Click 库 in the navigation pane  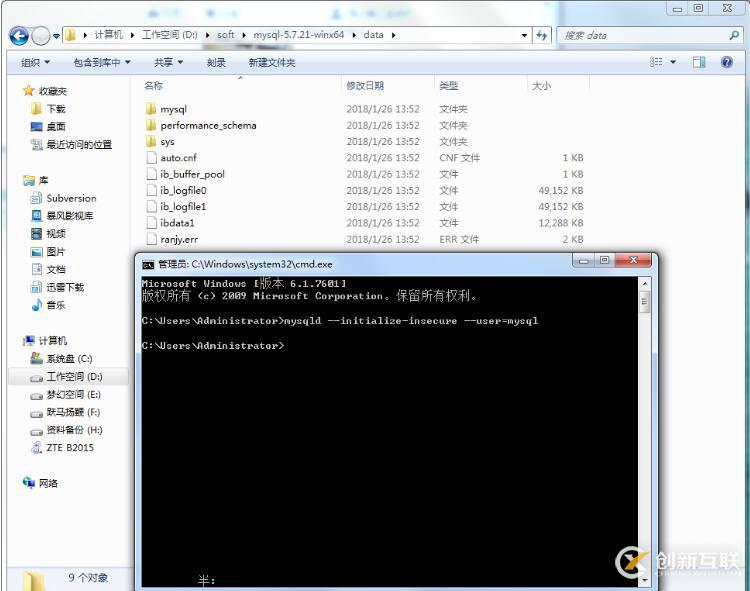(x=43, y=180)
